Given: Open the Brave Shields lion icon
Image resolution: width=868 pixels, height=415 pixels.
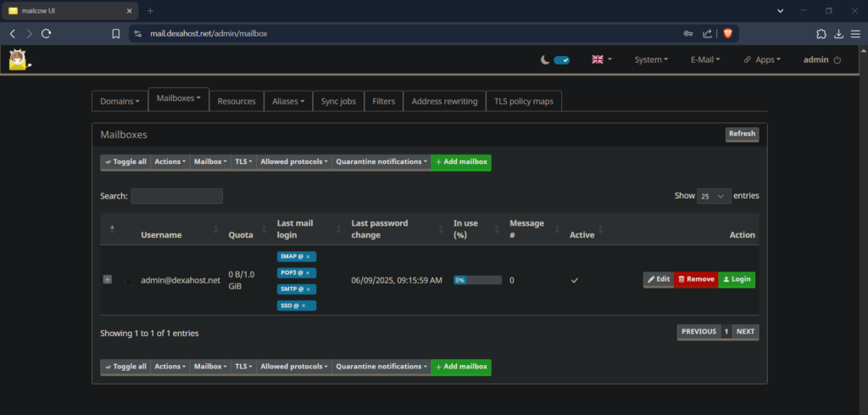Looking at the screenshot, I should click(727, 34).
